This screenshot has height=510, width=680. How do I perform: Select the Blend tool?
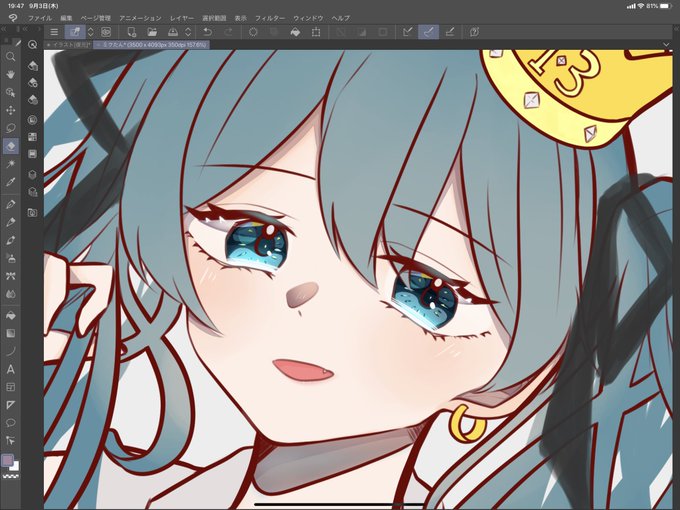pyautogui.click(x=11, y=294)
